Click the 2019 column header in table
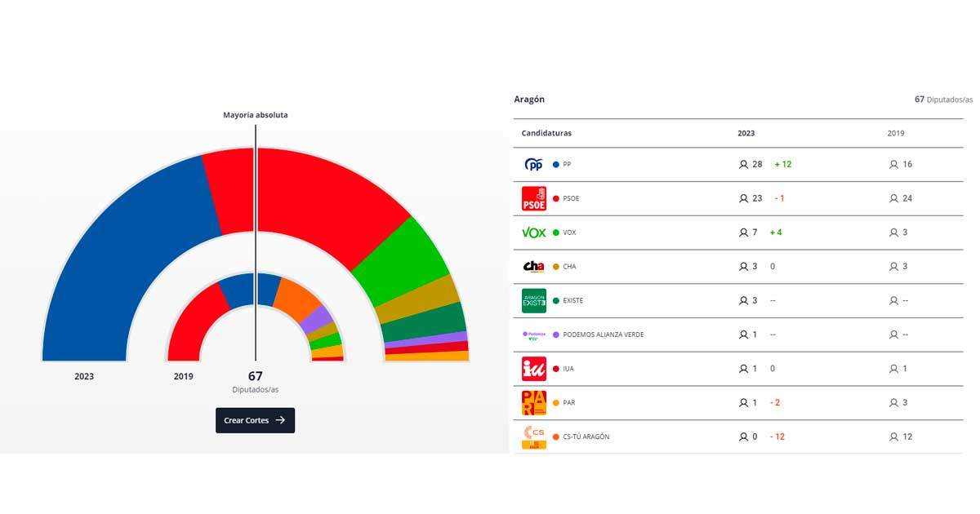The image size is (980, 514). 896,133
